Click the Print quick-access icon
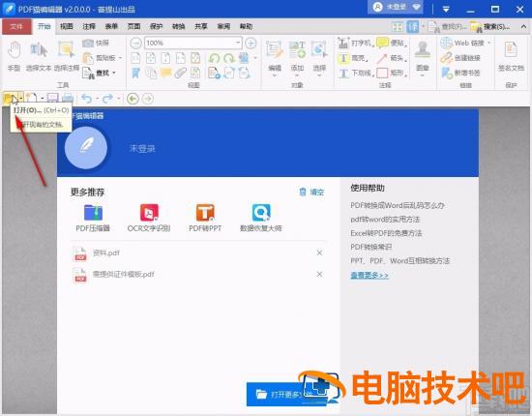The height and width of the screenshot is (416, 532). [68, 99]
